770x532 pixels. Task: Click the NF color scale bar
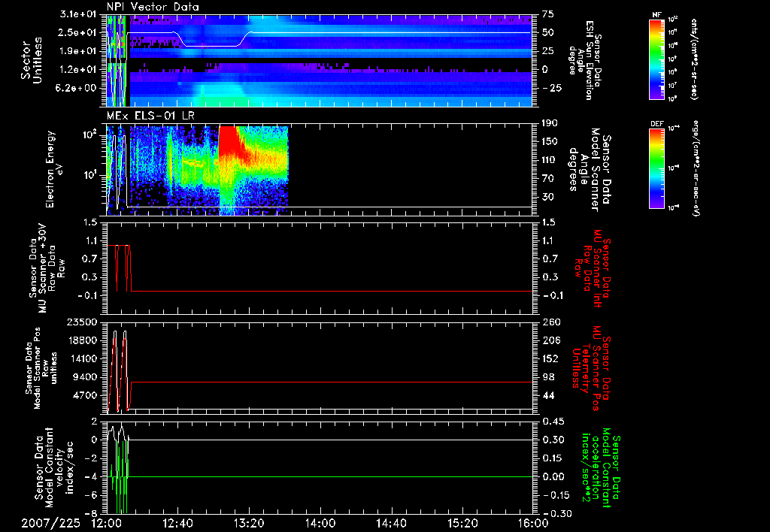[656, 59]
